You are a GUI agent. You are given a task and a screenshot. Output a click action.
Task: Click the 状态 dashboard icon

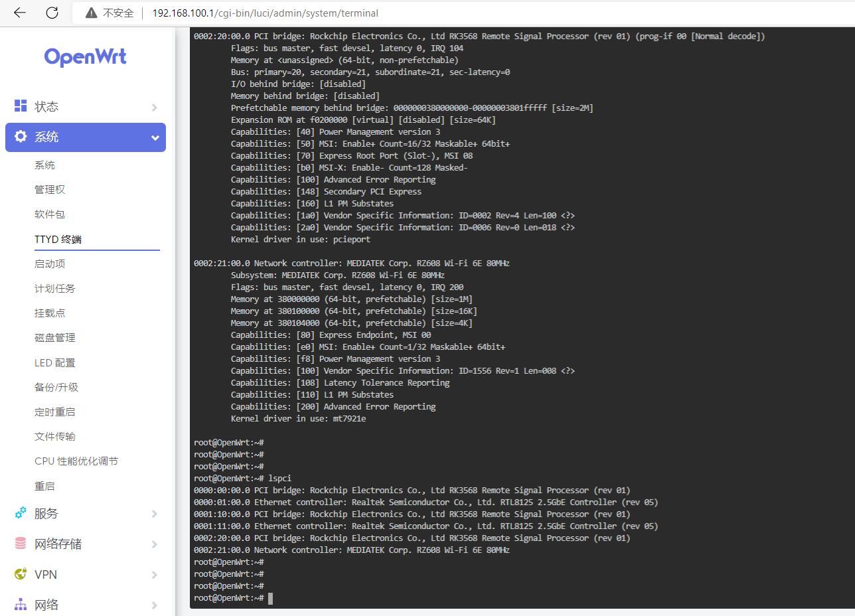point(21,106)
